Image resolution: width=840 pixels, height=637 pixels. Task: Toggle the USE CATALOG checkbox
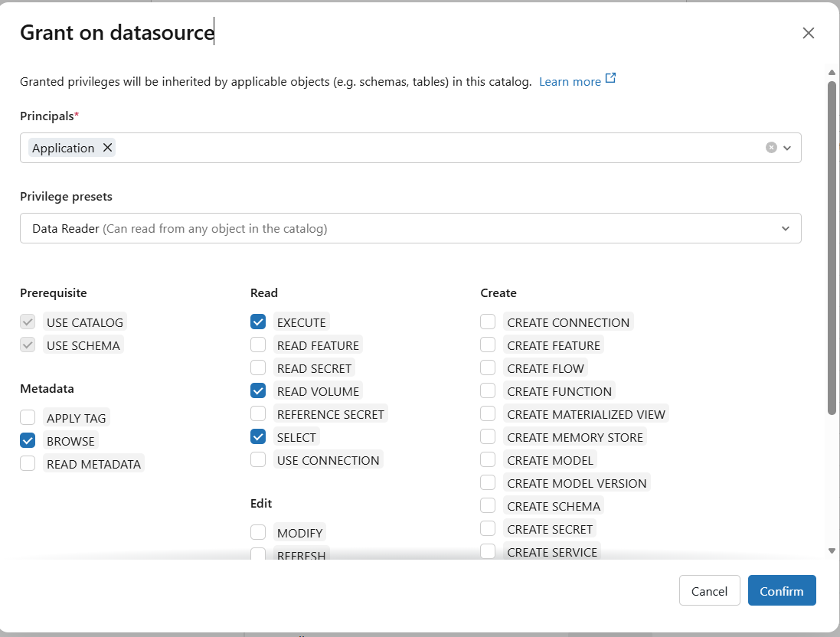click(x=28, y=322)
